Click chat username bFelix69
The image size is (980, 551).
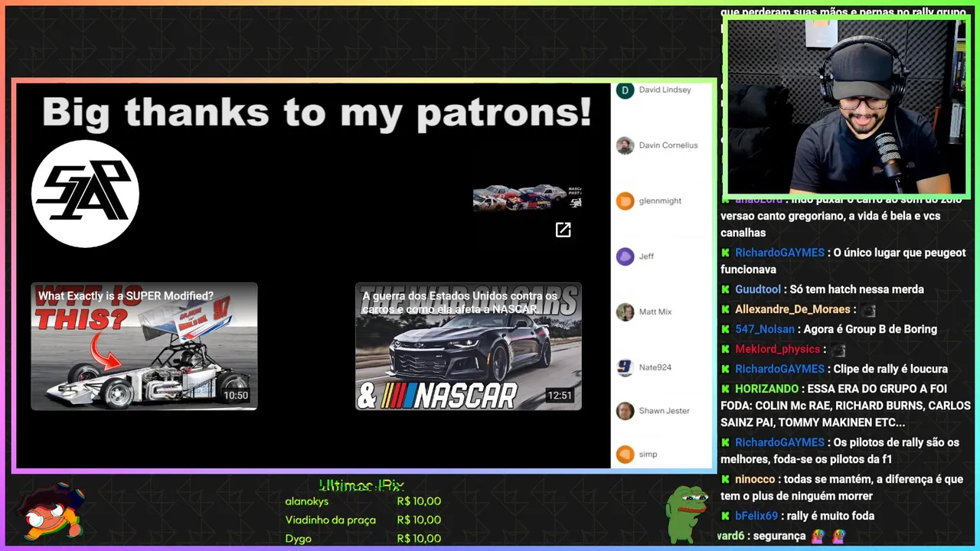(756, 516)
